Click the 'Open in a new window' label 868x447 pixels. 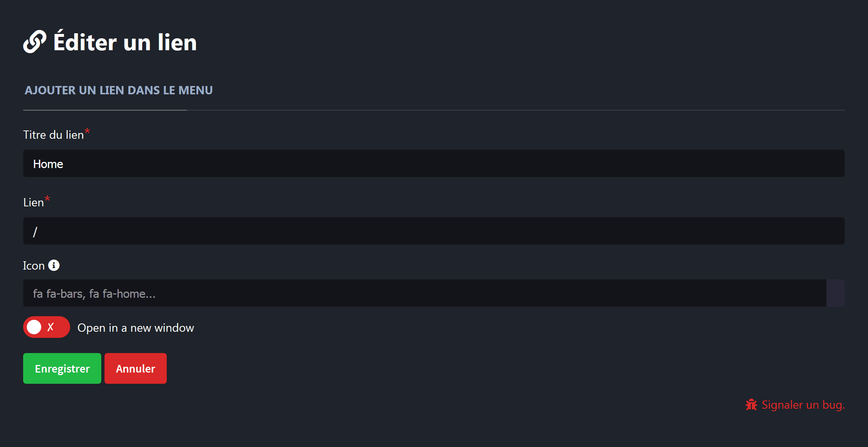tap(136, 328)
